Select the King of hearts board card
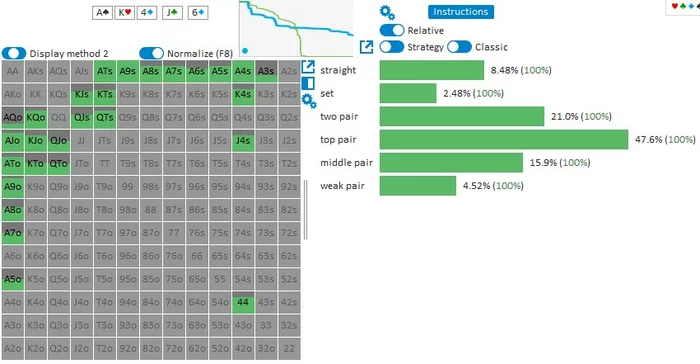 click(125, 13)
